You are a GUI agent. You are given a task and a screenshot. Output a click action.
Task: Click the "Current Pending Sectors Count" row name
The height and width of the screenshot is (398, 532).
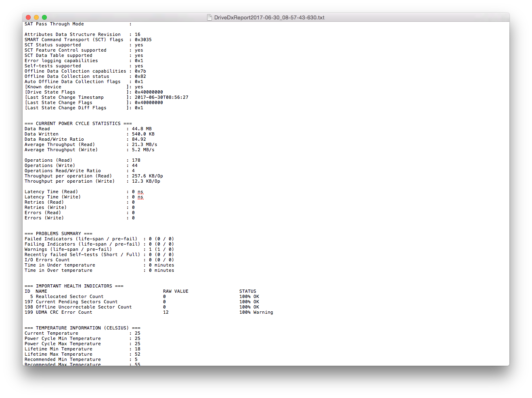click(x=77, y=302)
